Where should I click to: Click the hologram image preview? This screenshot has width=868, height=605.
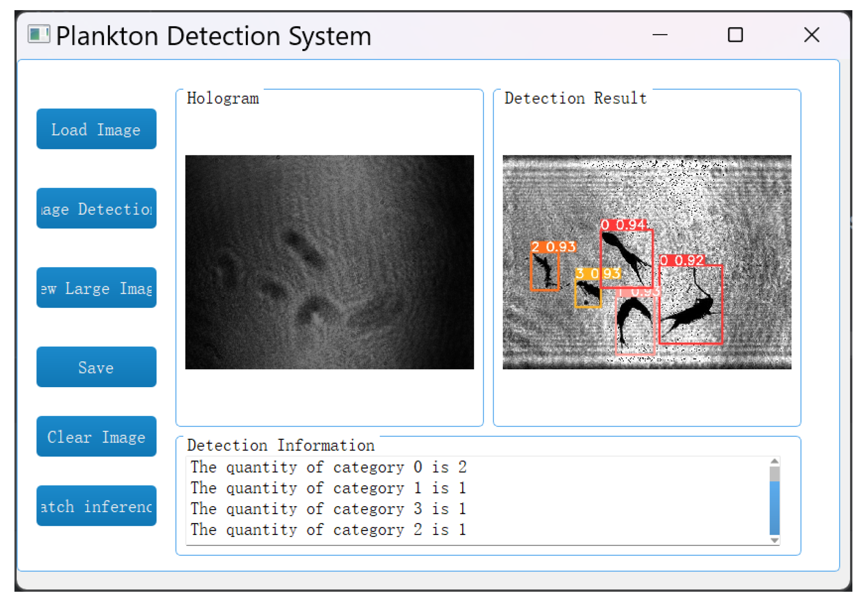click(x=329, y=262)
